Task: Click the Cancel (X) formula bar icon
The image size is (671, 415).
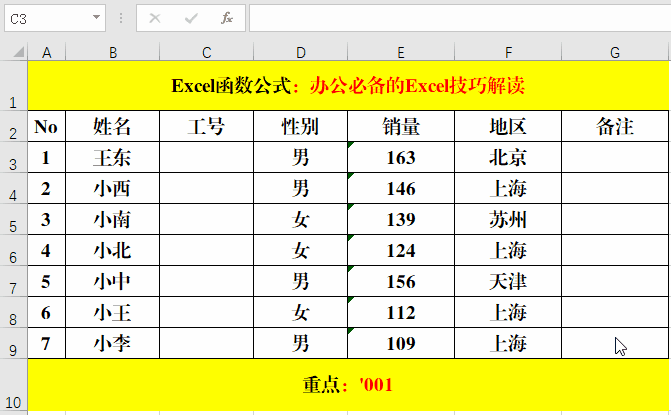Action: click(x=155, y=18)
